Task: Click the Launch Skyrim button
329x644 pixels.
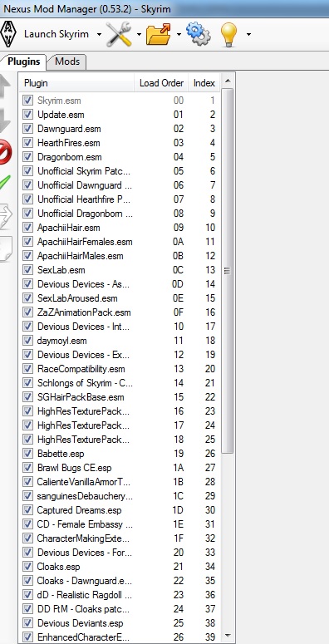Action: point(56,34)
